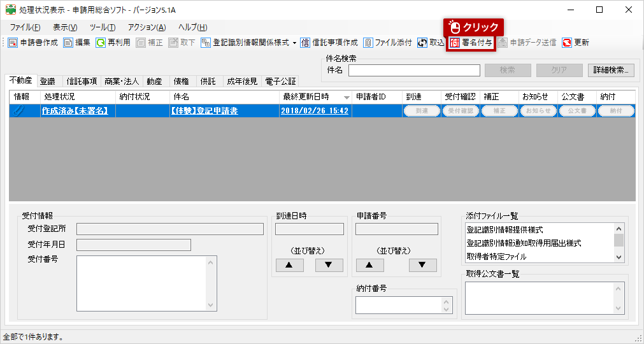Click the 受付番号 text area
Viewport: 644px width, 344px height.
[147, 283]
